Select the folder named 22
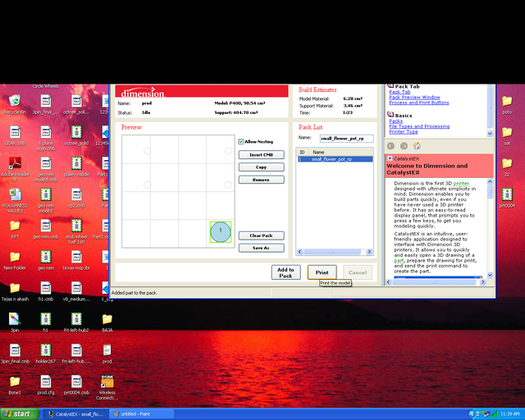 pos(507,167)
